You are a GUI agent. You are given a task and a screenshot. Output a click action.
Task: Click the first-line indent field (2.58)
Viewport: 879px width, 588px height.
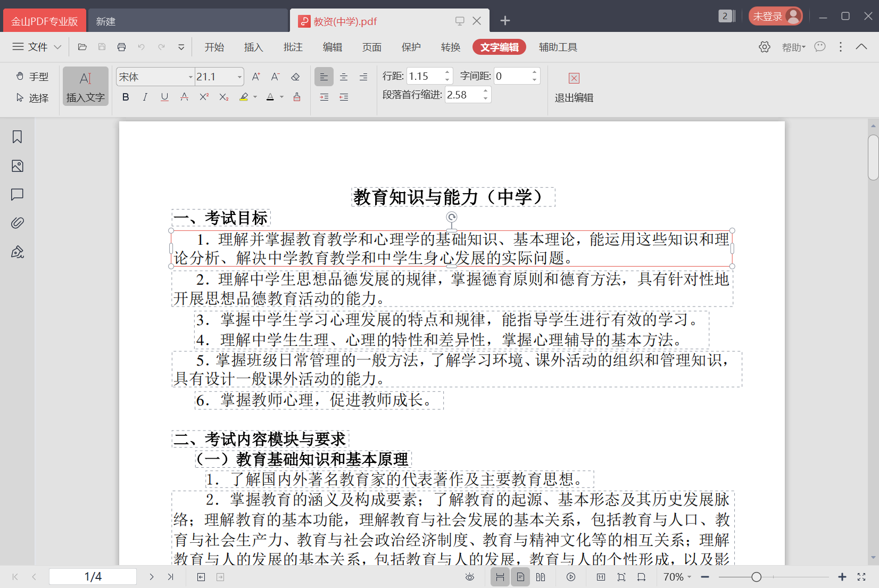click(x=463, y=95)
